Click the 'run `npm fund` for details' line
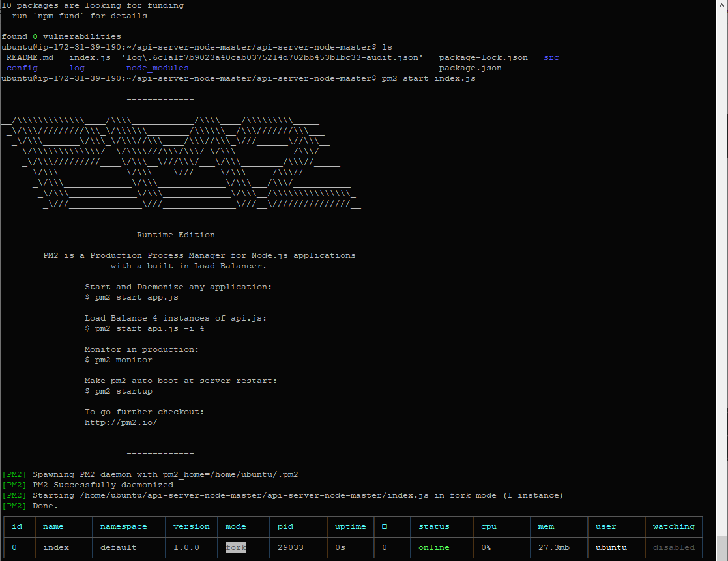728x561 pixels. point(80,16)
